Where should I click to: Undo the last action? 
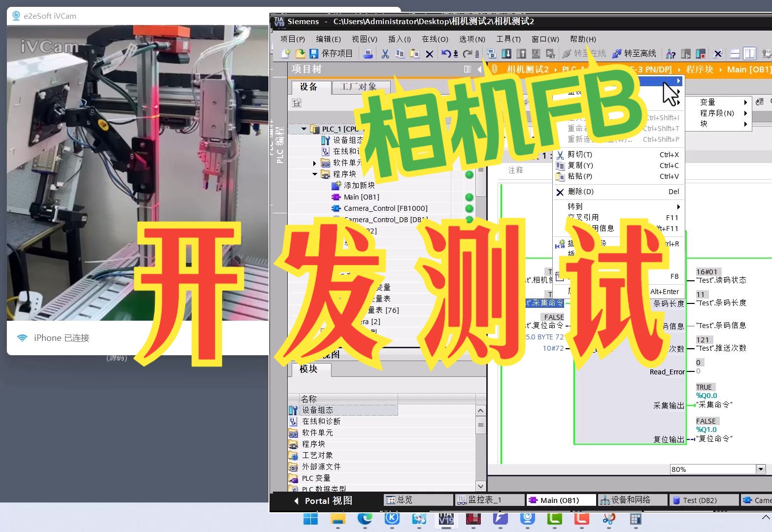(x=446, y=54)
